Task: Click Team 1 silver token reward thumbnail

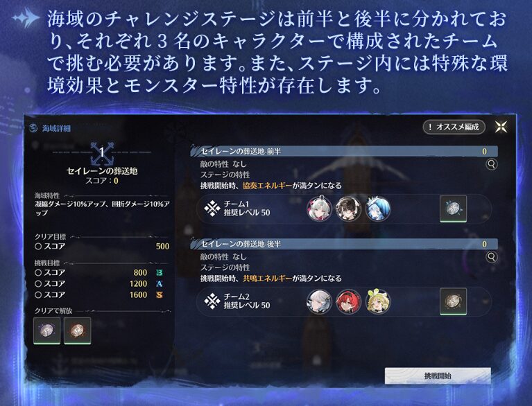Action: [x=454, y=209]
